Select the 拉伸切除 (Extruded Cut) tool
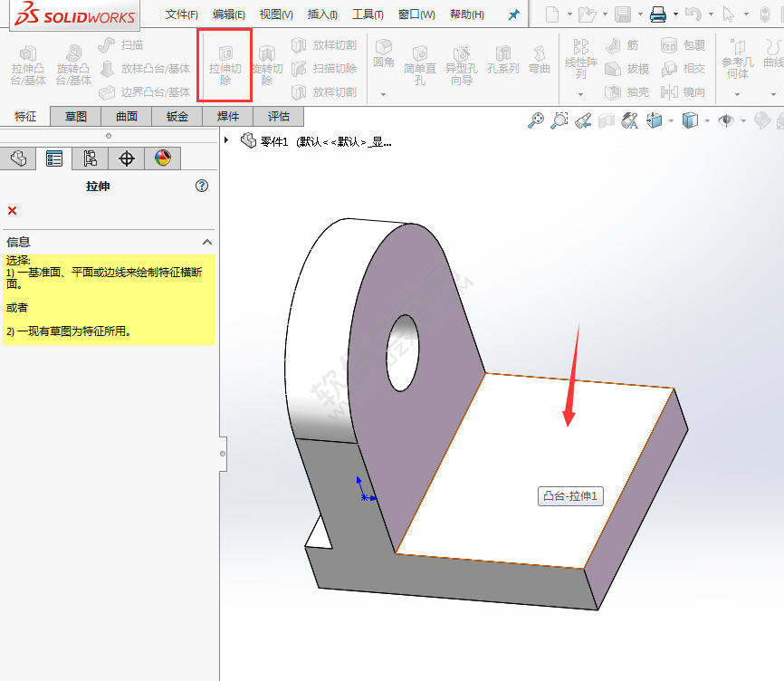This screenshot has height=681, width=784. click(225, 64)
